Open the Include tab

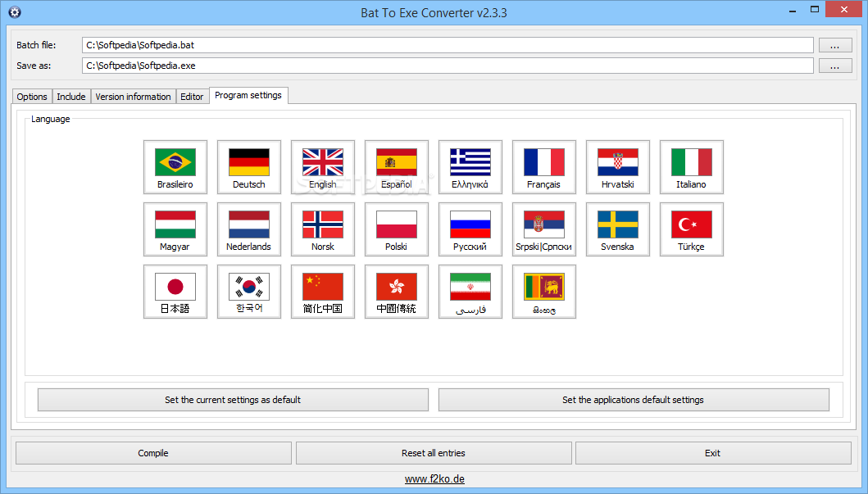[71, 96]
